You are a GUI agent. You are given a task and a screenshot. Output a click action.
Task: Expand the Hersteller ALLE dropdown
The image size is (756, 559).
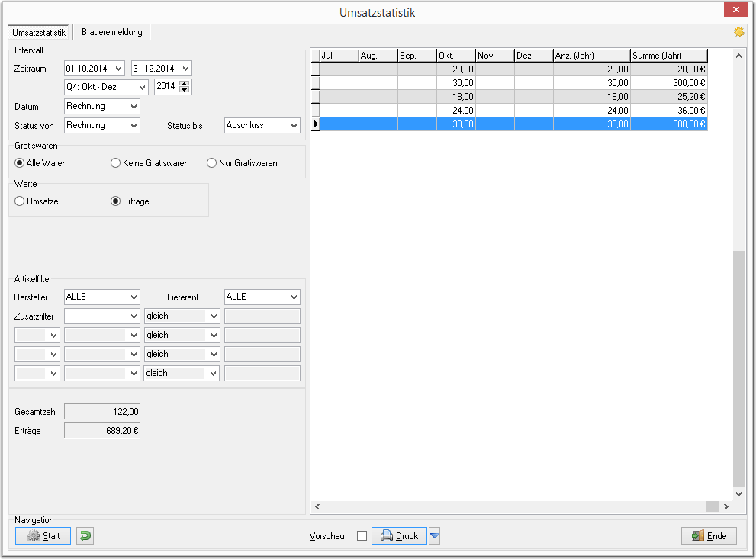101,297
